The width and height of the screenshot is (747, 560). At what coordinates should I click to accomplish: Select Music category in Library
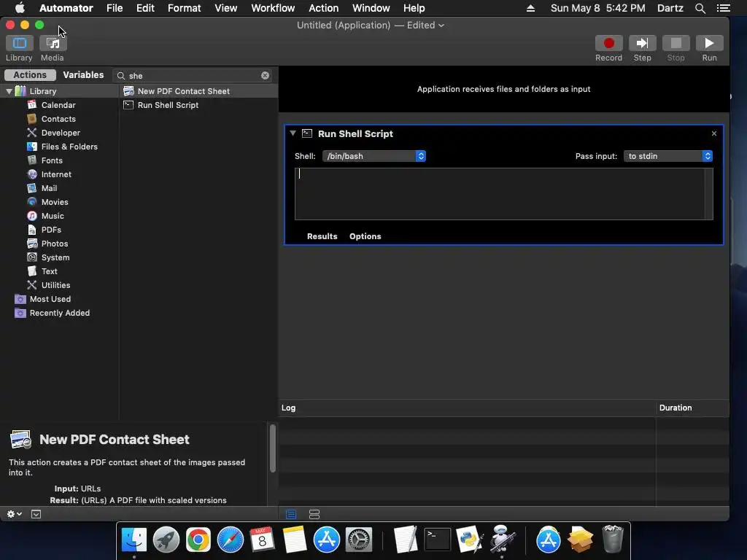click(x=53, y=216)
